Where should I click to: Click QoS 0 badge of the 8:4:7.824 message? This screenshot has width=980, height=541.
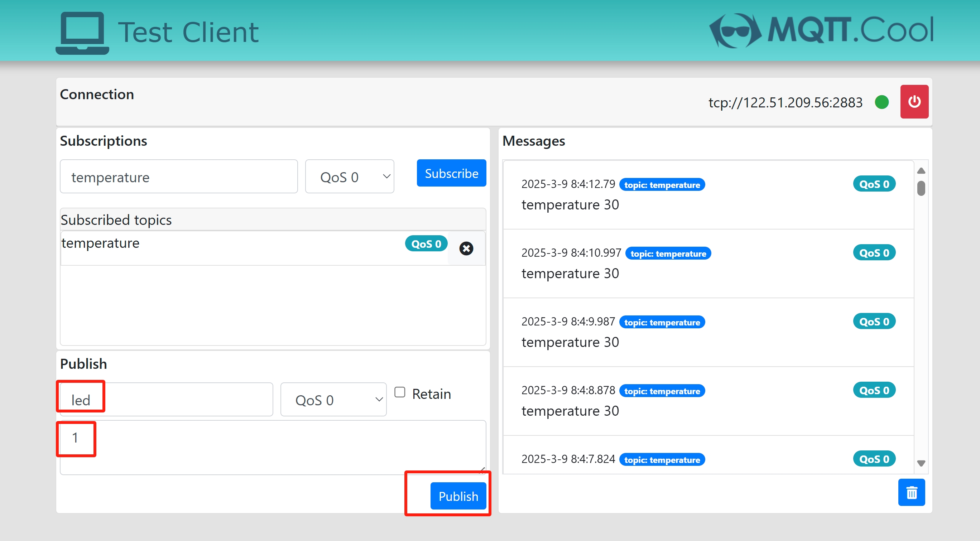874,459
